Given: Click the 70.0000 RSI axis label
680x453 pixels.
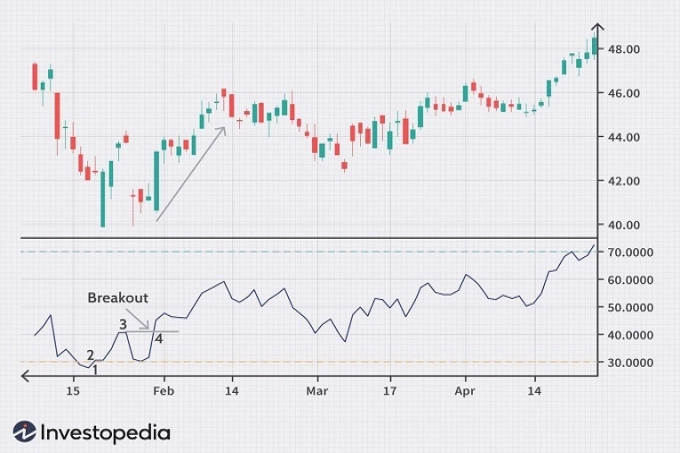Looking at the screenshot, I should (x=630, y=252).
